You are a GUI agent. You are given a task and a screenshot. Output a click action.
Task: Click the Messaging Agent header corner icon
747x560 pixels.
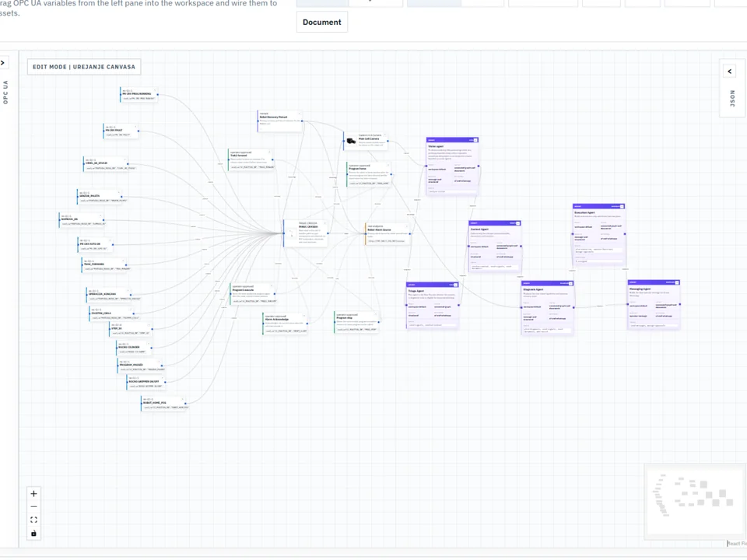677,282
